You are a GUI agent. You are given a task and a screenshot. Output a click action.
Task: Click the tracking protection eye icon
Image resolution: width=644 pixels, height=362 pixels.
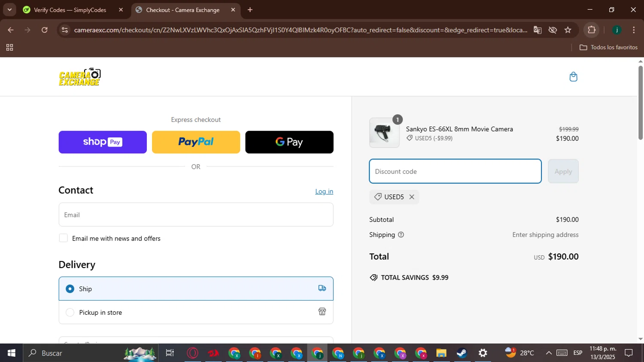click(x=553, y=30)
